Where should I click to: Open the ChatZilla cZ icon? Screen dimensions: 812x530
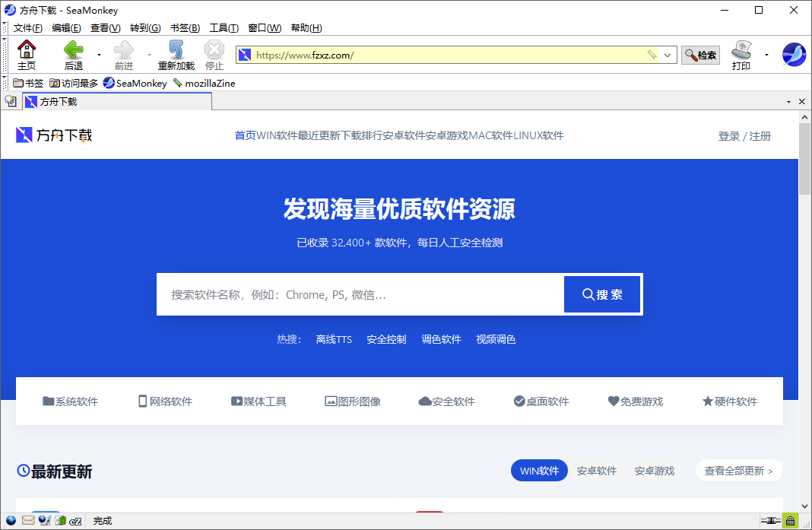tap(75, 521)
